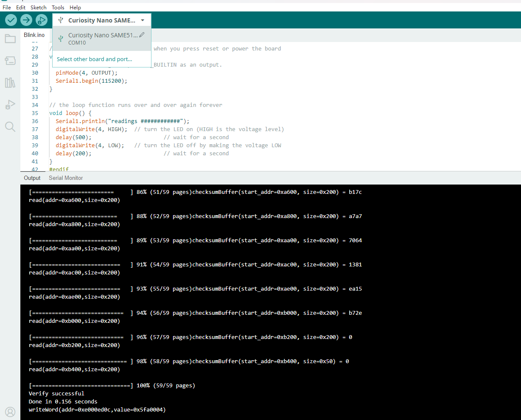Open the Sketch menu

pos(39,7)
